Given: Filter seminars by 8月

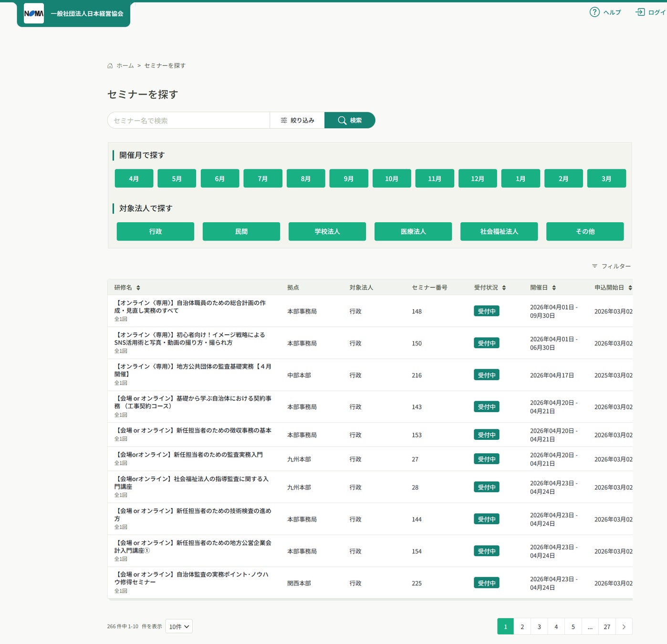Looking at the screenshot, I should (306, 178).
